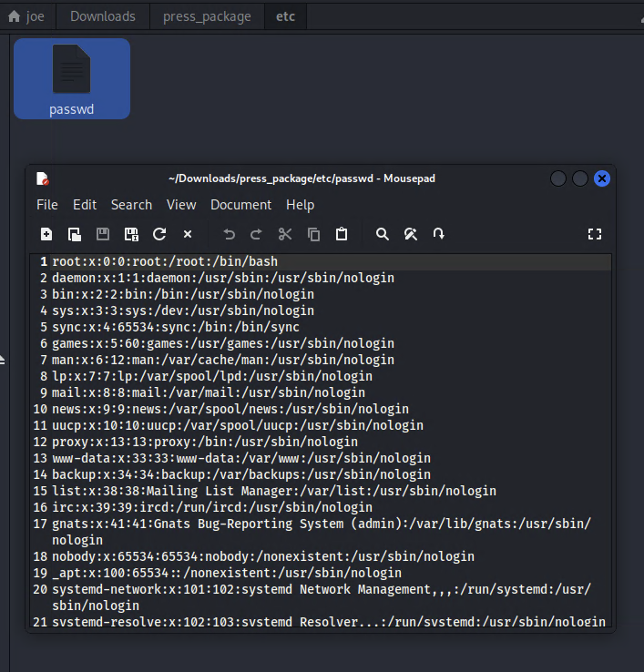The height and width of the screenshot is (672, 644).
Task: Open the Document menu
Action: (241, 205)
